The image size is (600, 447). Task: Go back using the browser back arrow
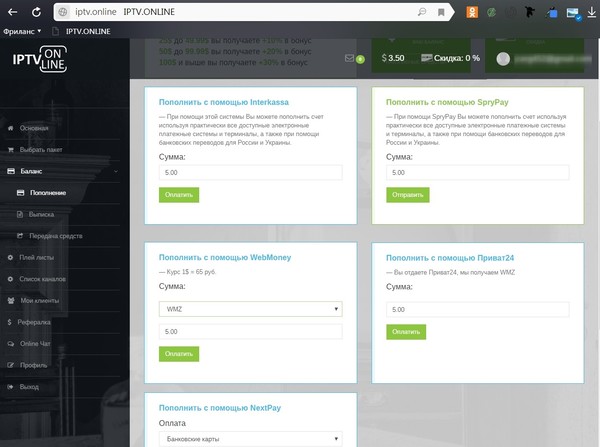point(13,12)
